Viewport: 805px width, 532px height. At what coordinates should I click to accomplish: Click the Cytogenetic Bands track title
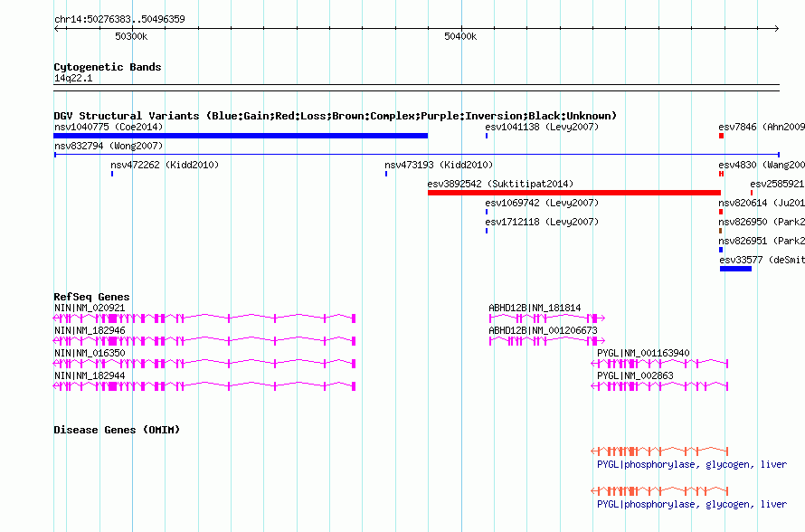coord(108,67)
